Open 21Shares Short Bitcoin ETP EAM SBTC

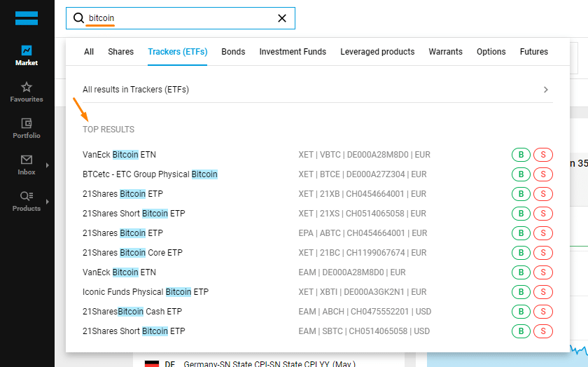click(134, 331)
